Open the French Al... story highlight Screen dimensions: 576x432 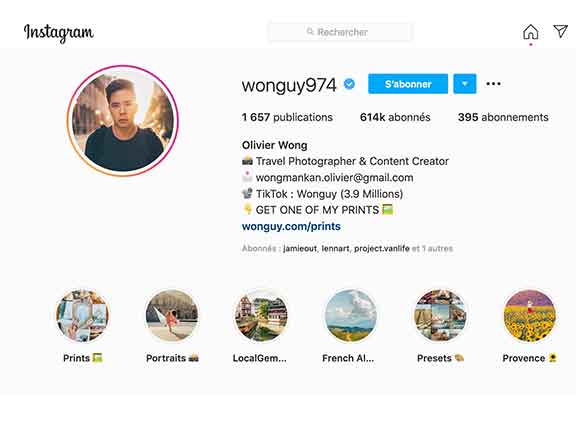point(351,316)
